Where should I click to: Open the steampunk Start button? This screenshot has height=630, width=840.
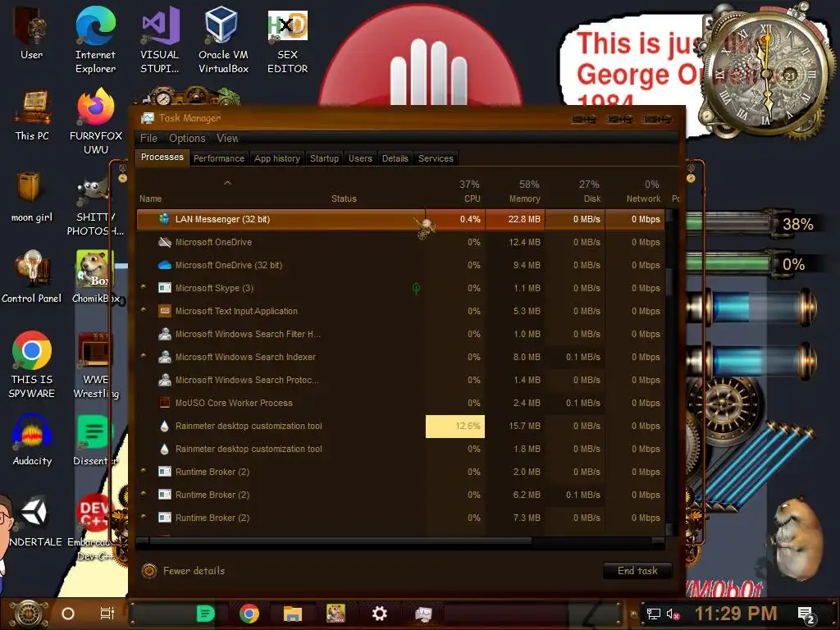(29, 614)
